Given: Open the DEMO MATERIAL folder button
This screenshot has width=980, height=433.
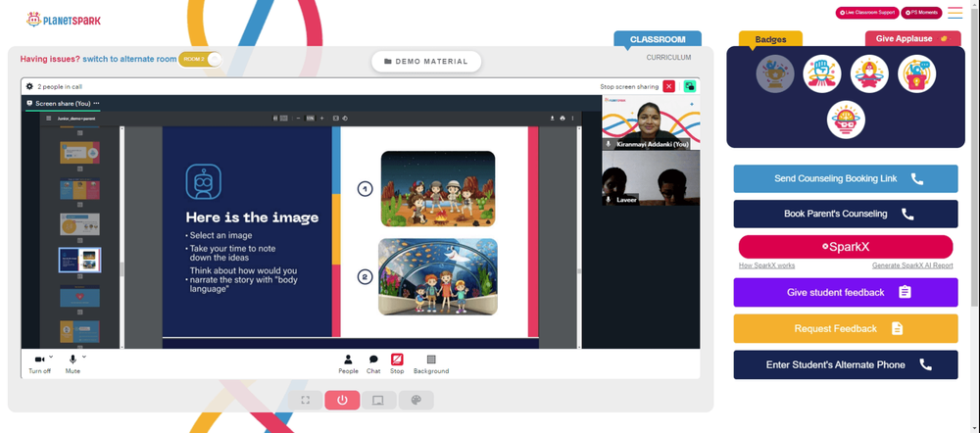Looking at the screenshot, I should tap(426, 62).
